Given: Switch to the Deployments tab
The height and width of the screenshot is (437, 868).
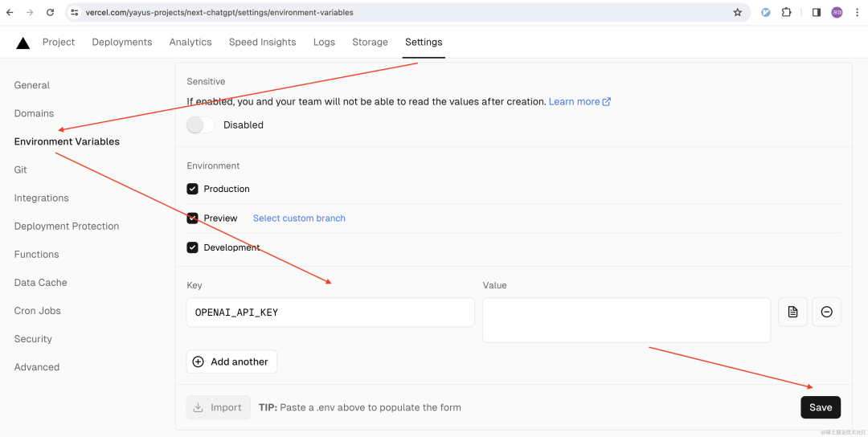Looking at the screenshot, I should pyautogui.click(x=122, y=42).
